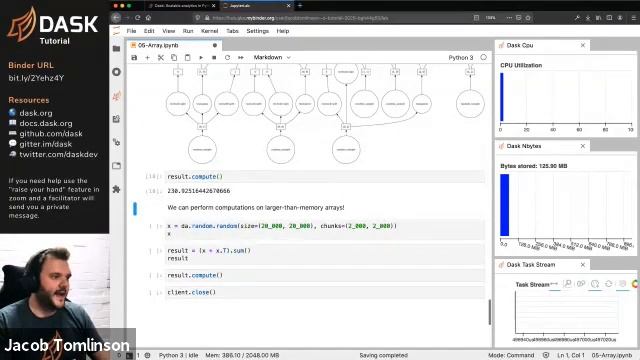Cut the selected cell with scissors icon
This screenshot has width=640, height=360.
[x=161, y=58]
